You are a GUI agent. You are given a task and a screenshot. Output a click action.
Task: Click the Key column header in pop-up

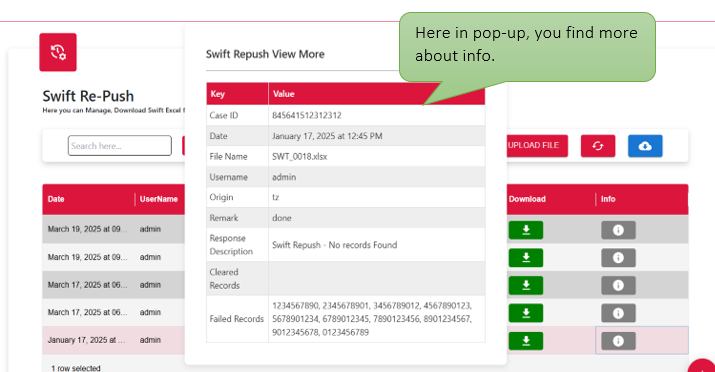coord(218,94)
